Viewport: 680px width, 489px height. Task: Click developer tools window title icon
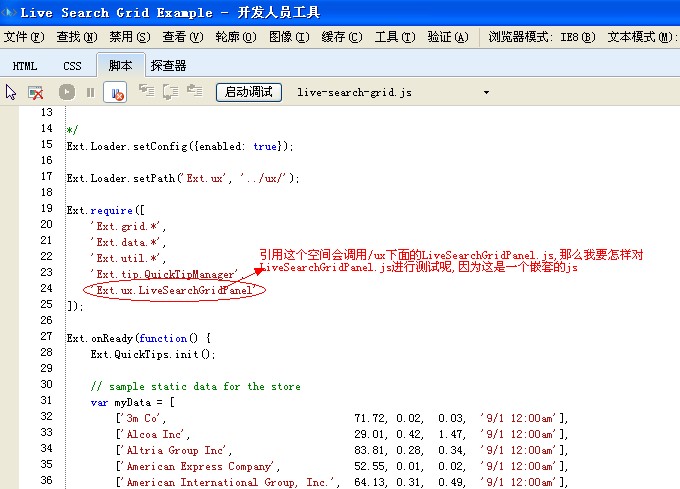pos(9,12)
